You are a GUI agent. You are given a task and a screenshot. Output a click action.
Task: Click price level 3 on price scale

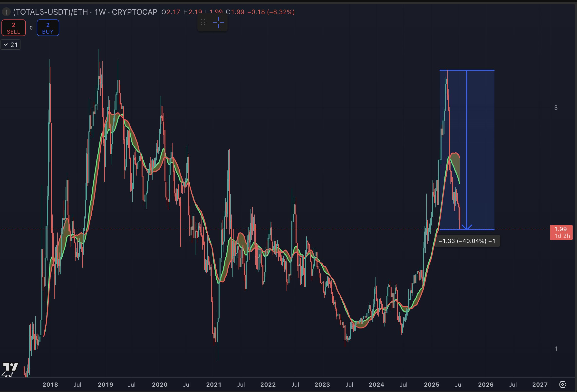(x=556, y=107)
